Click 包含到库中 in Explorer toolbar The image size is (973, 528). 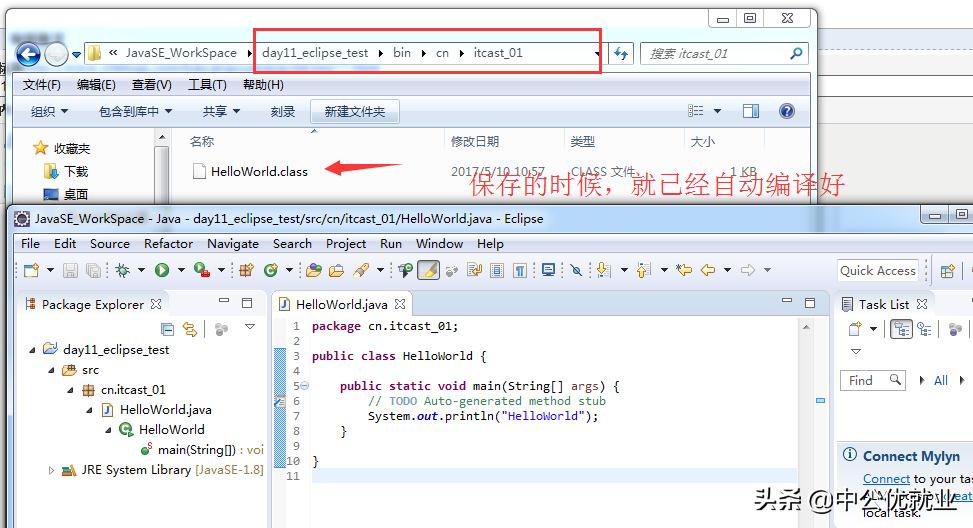(x=135, y=112)
